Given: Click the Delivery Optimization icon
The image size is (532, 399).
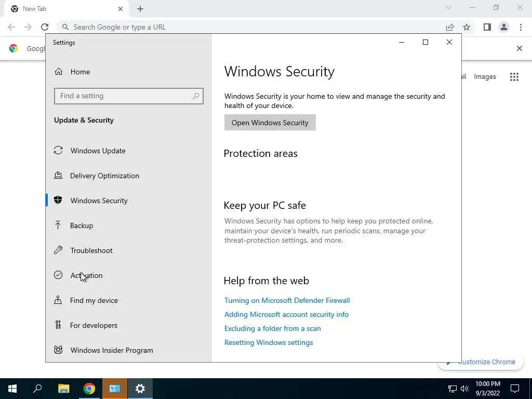Looking at the screenshot, I should 58,176.
